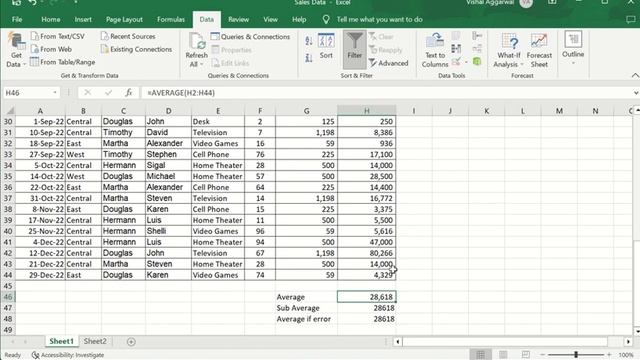
Task: Switch to the Formulas tab
Action: click(x=171, y=19)
